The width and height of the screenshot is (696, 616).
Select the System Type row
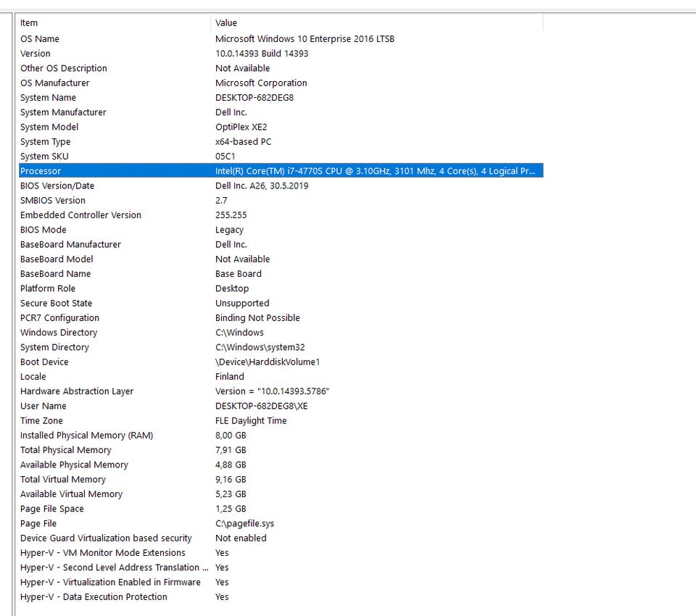click(x=281, y=141)
